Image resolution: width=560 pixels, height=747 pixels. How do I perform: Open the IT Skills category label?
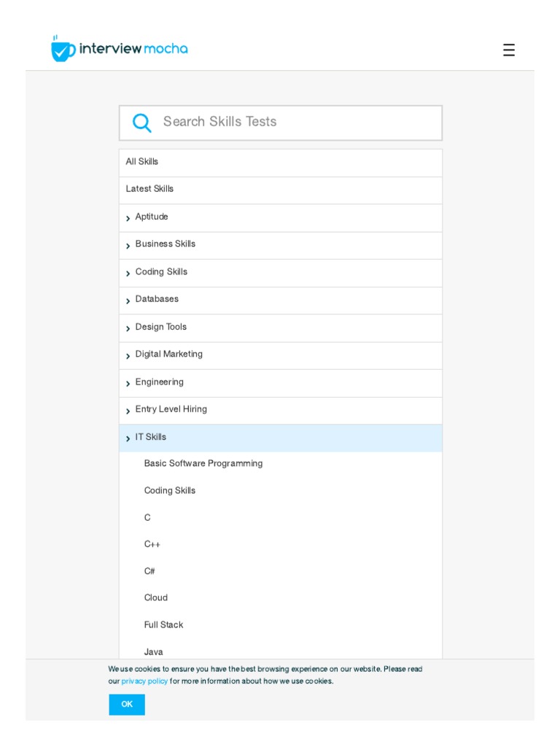point(150,437)
